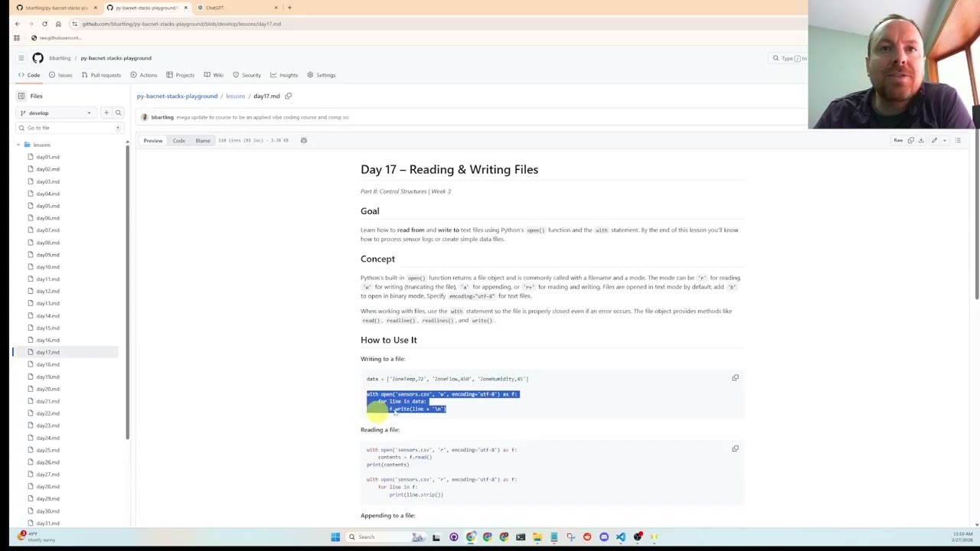Open the Projects tab
The width and height of the screenshot is (980, 551).
point(181,75)
